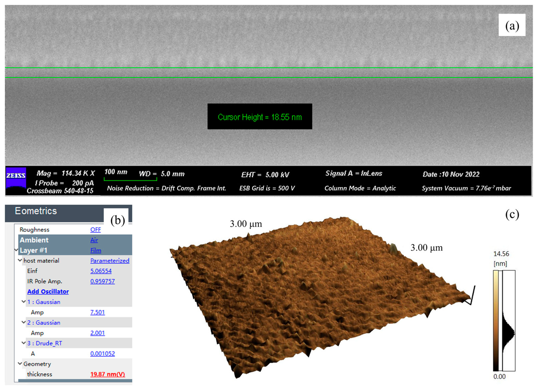Click the Add Oscillator command
This screenshot has height=392, width=539.
(48, 291)
